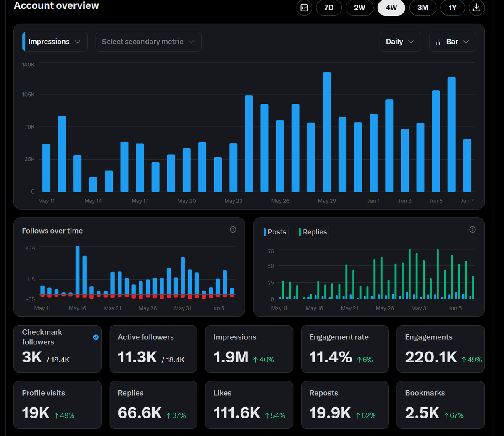Click the info icon for Follows over time
Image resolution: width=504 pixels, height=436 pixels.
tap(233, 230)
